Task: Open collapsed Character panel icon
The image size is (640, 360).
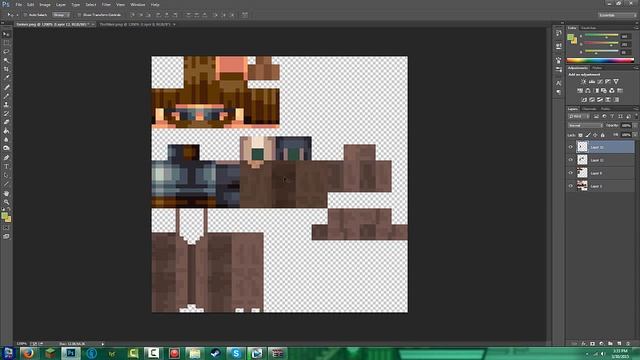Action: click(559, 83)
